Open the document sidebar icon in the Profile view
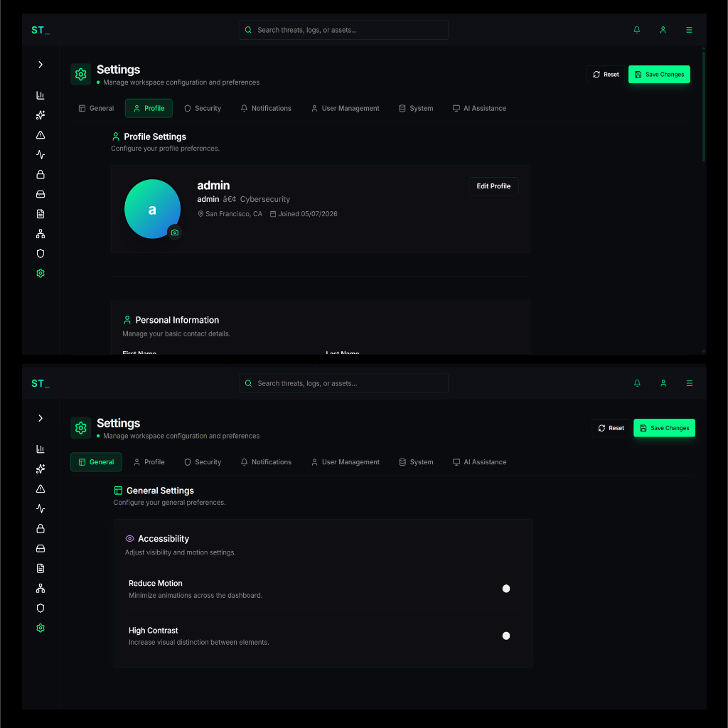The height and width of the screenshot is (728, 728). (x=41, y=214)
